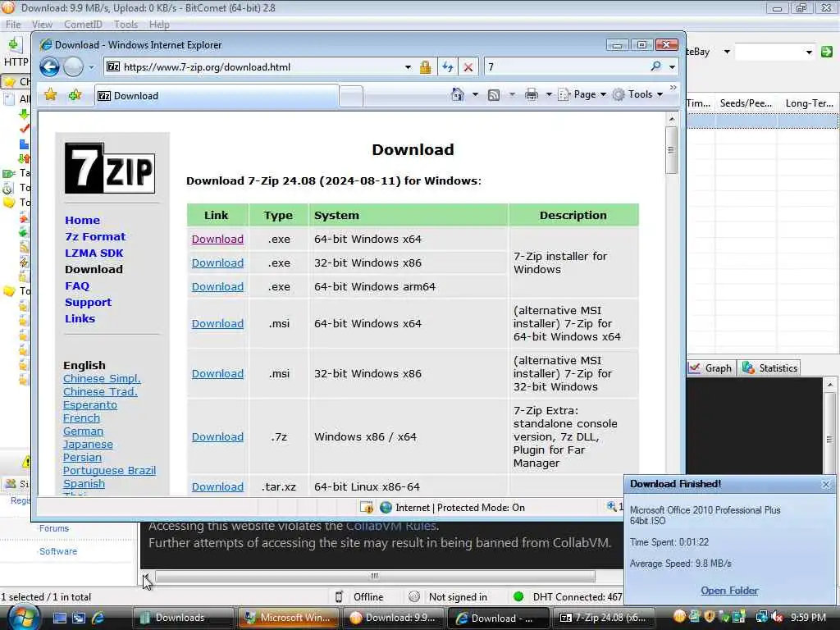Click the security lock icon in the address bar
This screenshot has width=840, height=630.
point(425,67)
